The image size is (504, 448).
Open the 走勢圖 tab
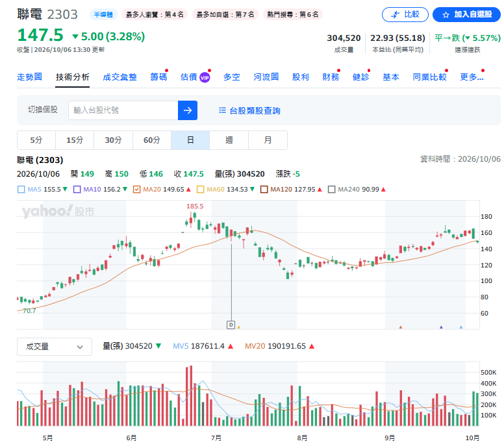[30, 77]
